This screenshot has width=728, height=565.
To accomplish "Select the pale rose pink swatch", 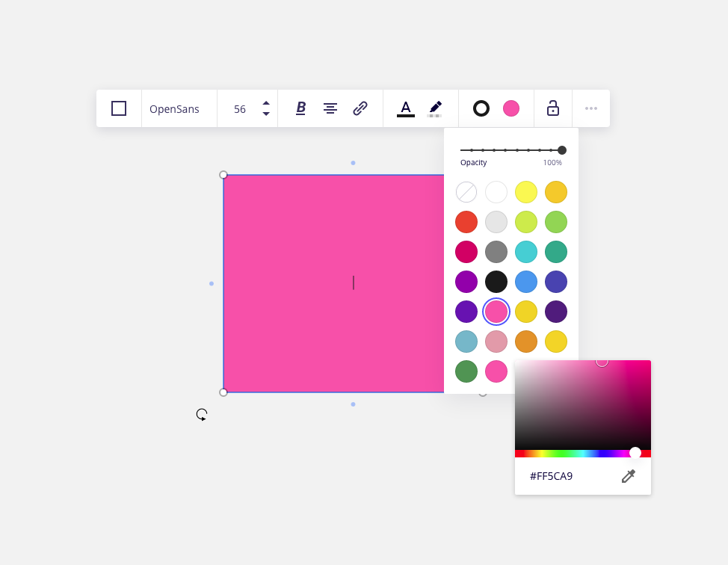I will (496, 342).
